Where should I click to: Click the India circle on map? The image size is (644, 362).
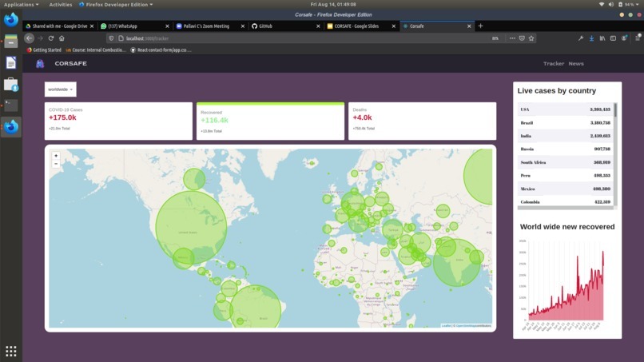point(456,263)
